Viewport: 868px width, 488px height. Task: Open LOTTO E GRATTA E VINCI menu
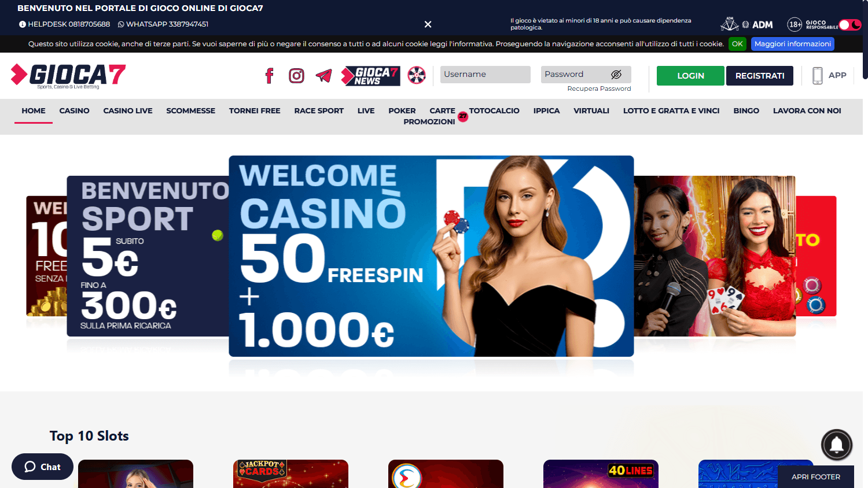[671, 110]
